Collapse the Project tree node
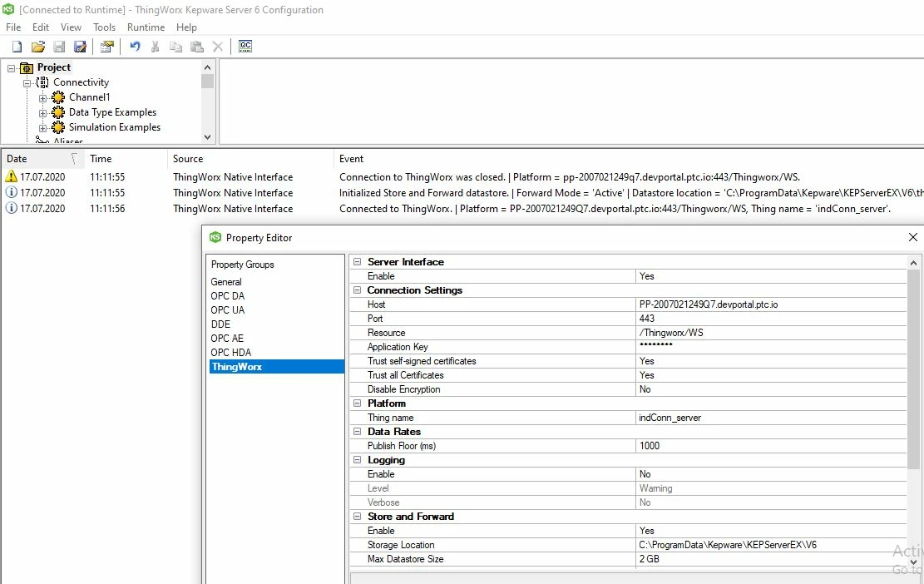This screenshot has width=924, height=584. coord(11,68)
